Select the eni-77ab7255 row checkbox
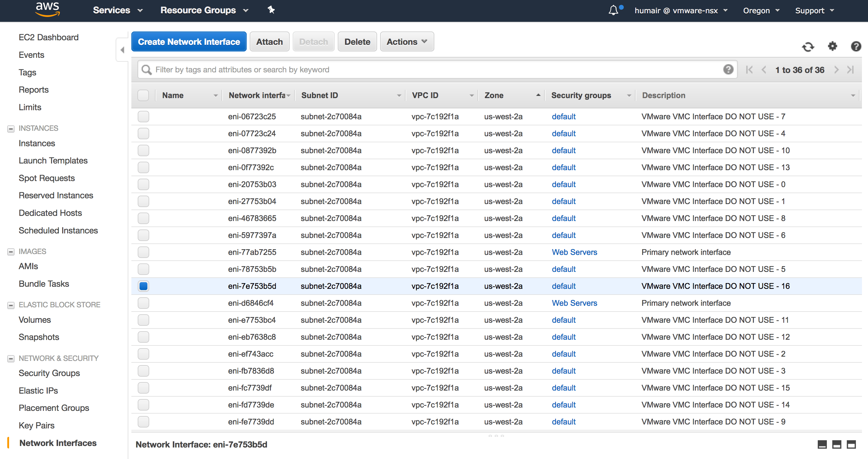Viewport: 868px width, 459px height. click(143, 252)
